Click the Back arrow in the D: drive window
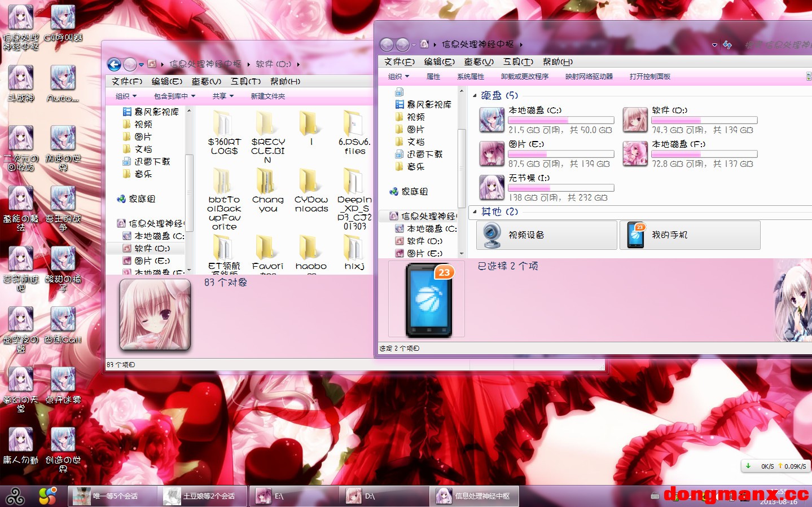 tap(114, 64)
